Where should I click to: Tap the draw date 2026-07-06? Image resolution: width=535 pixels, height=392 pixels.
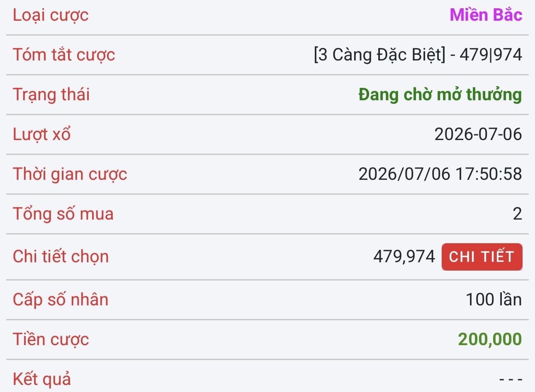[x=478, y=134]
